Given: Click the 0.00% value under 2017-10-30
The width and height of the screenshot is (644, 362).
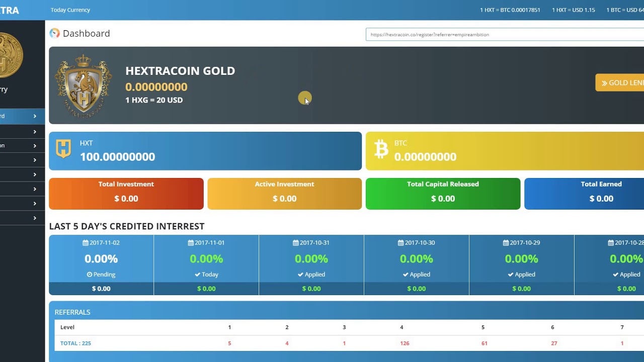Looking at the screenshot, I should [x=417, y=259].
